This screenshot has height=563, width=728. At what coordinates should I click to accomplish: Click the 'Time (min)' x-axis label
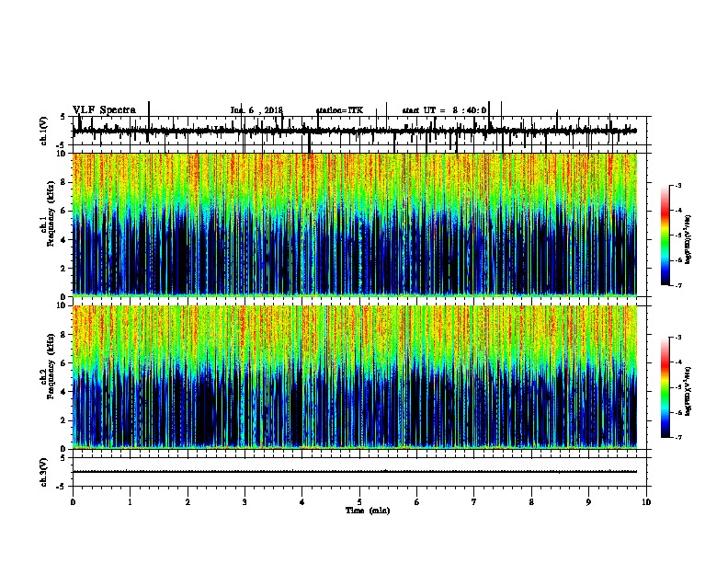(x=368, y=511)
